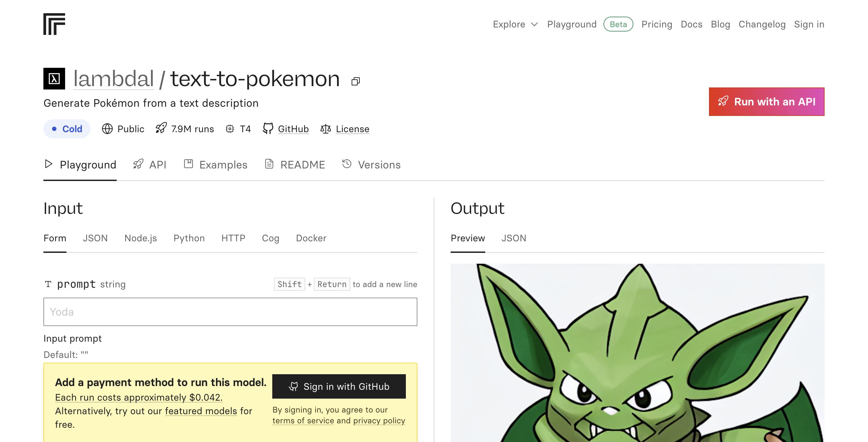Screen dimensions: 868x442
Task: Click the rocket icon in Run with an API
Action: (x=723, y=101)
